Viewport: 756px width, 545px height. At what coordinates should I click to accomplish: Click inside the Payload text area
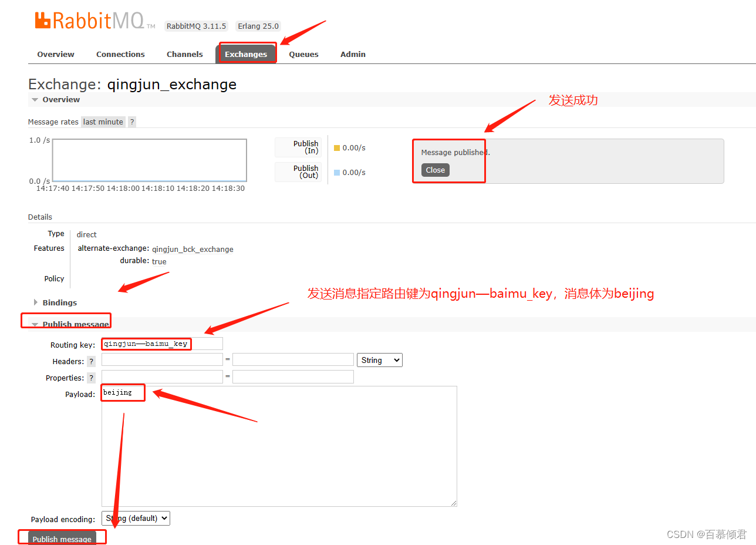tap(279, 446)
